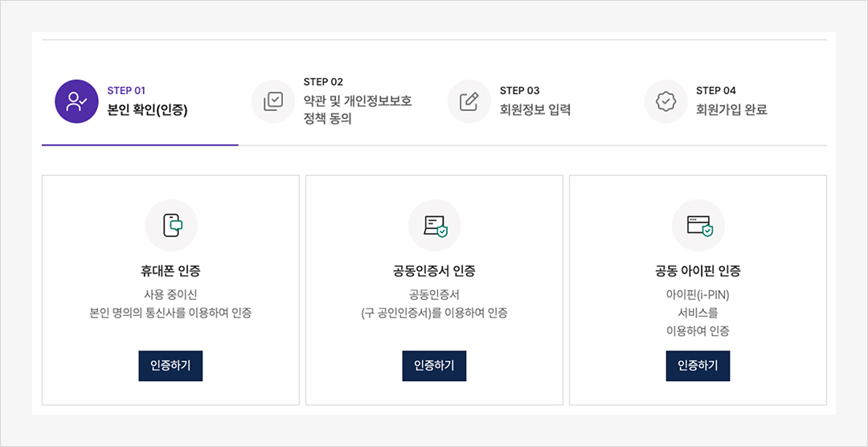Screen dimensions: 868x447
Task: Click the STEP 02 checklist documents icon
Action: pyautogui.click(x=273, y=101)
